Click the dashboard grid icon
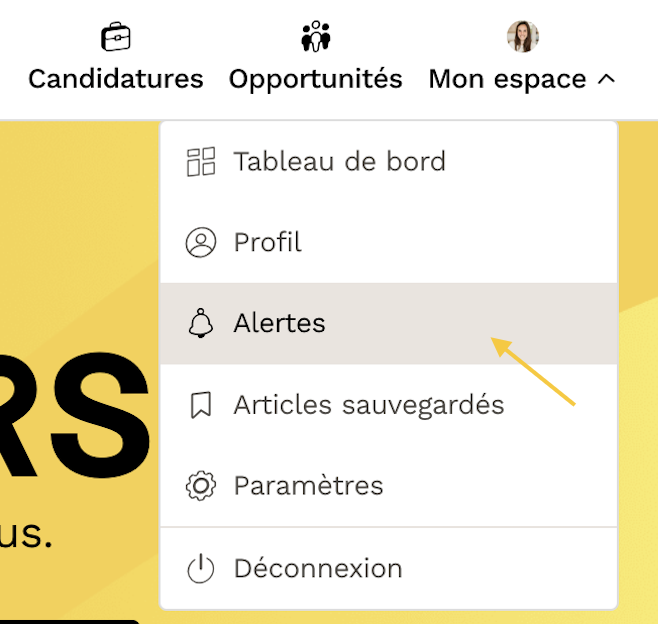Screen dimensions: 658x624 [x=201, y=162]
